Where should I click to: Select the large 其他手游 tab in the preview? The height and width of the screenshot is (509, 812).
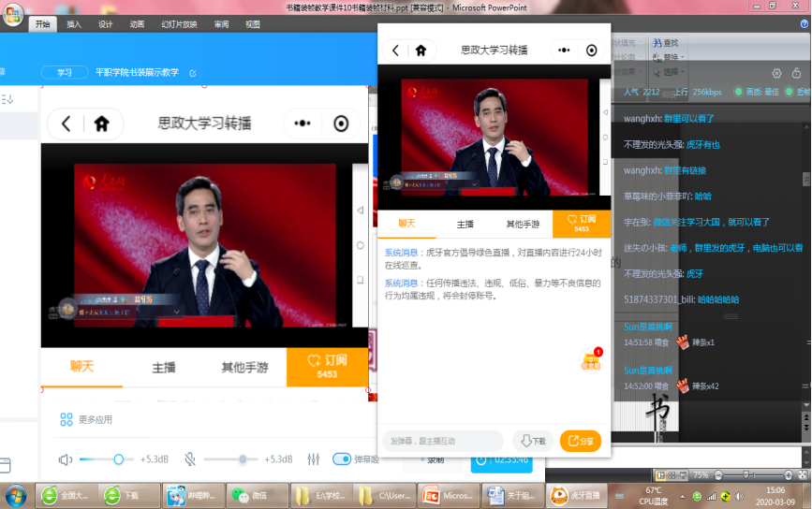point(244,368)
